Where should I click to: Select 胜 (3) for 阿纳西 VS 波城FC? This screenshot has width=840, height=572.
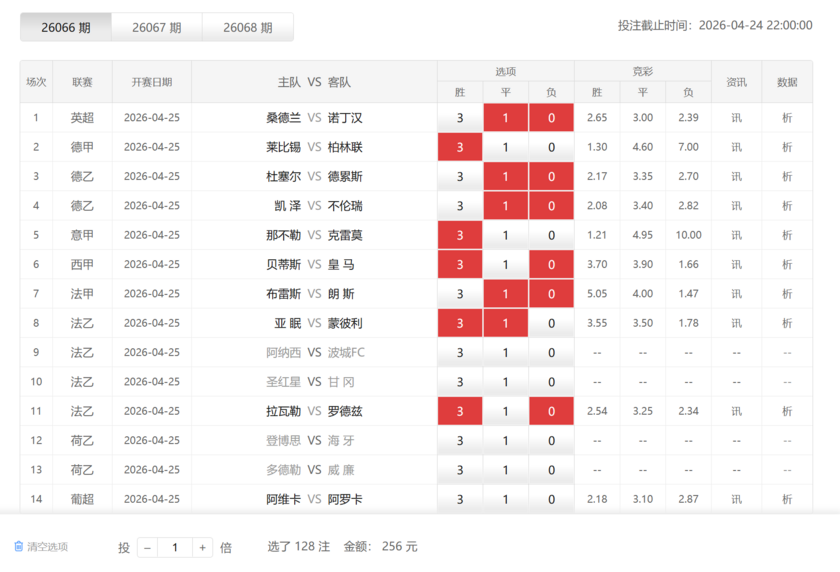point(460,352)
